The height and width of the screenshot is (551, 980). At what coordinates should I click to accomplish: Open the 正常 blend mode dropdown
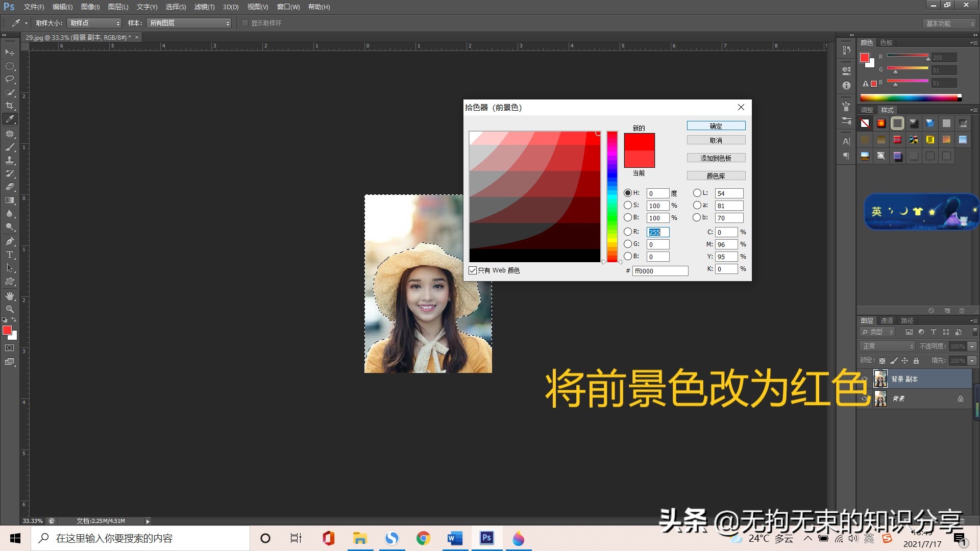point(887,346)
